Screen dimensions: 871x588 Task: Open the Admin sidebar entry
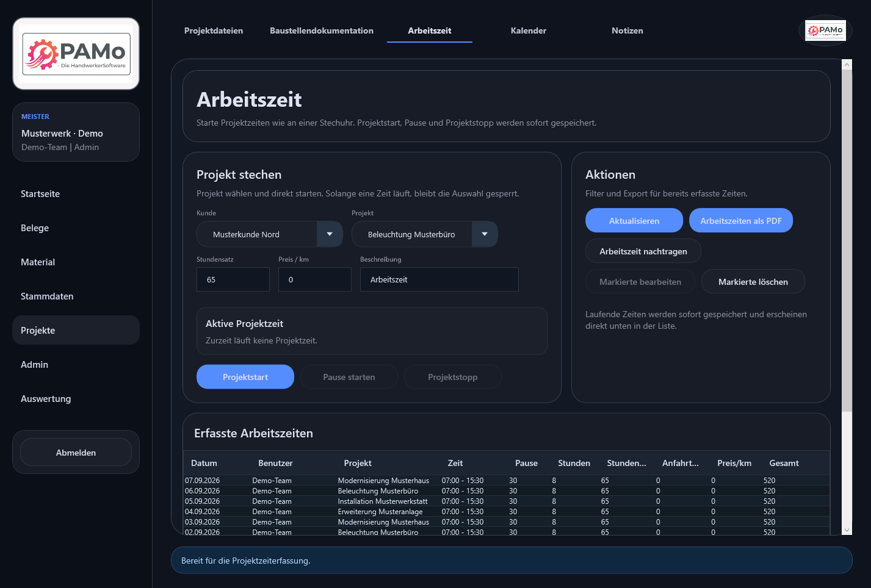(76, 365)
